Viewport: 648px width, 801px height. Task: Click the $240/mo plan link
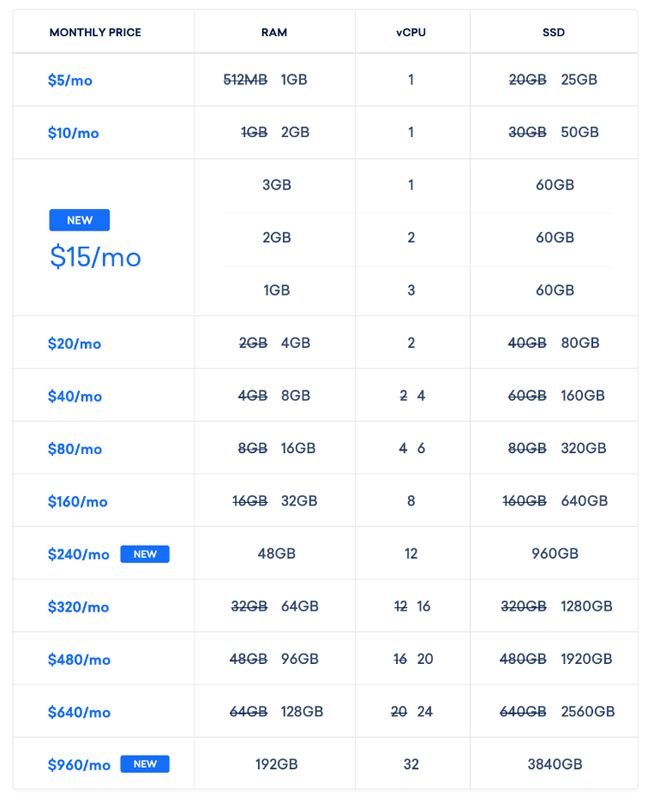[x=78, y=554]
